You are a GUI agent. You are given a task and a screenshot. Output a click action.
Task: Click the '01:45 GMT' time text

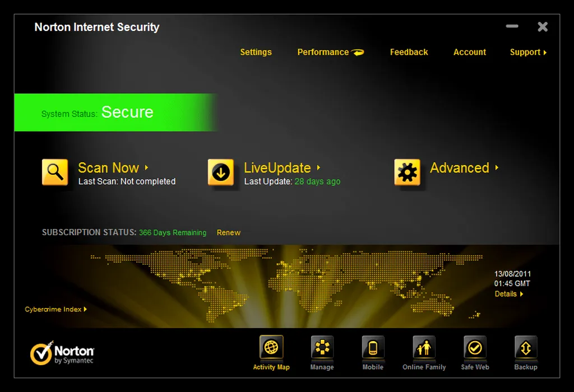pyautogui.click(x=512, y=283)
